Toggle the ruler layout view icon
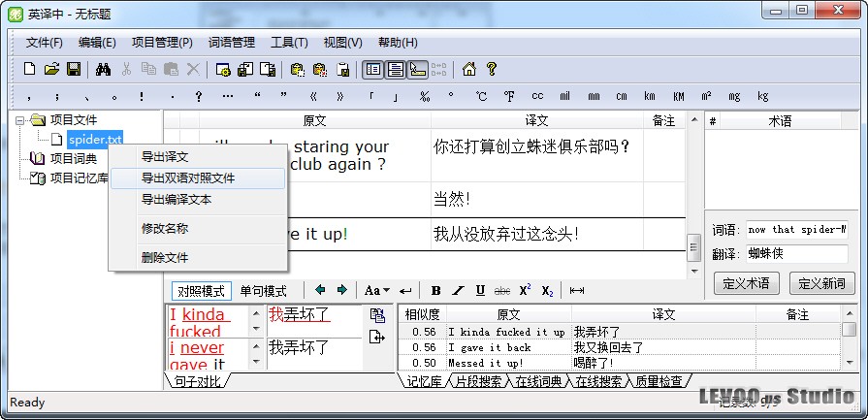Viewport: 868px width, 420px height. 417,69
